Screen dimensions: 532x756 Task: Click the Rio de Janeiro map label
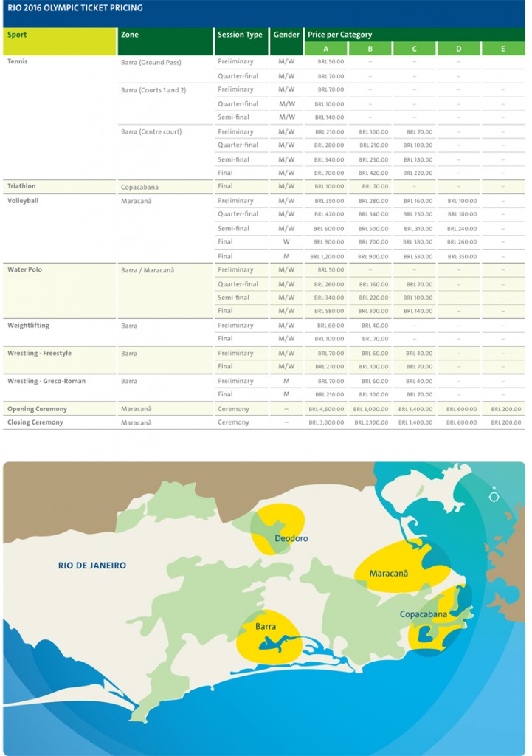pyautogui.click(x=92, y=566)
